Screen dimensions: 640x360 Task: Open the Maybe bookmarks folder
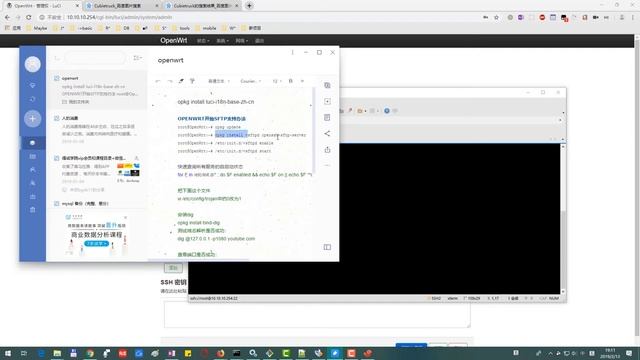coord(37,28)
